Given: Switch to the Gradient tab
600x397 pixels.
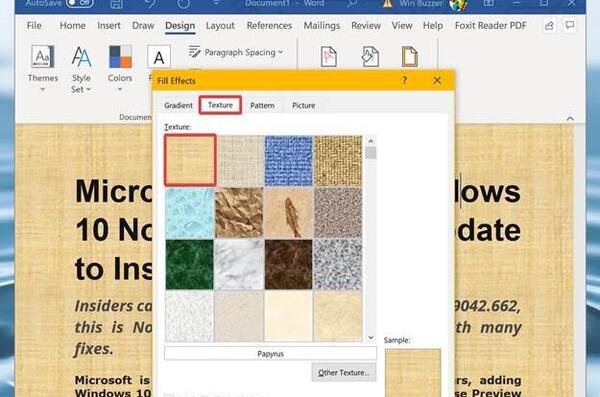Looking at the screenshot, I should point(178,105).
